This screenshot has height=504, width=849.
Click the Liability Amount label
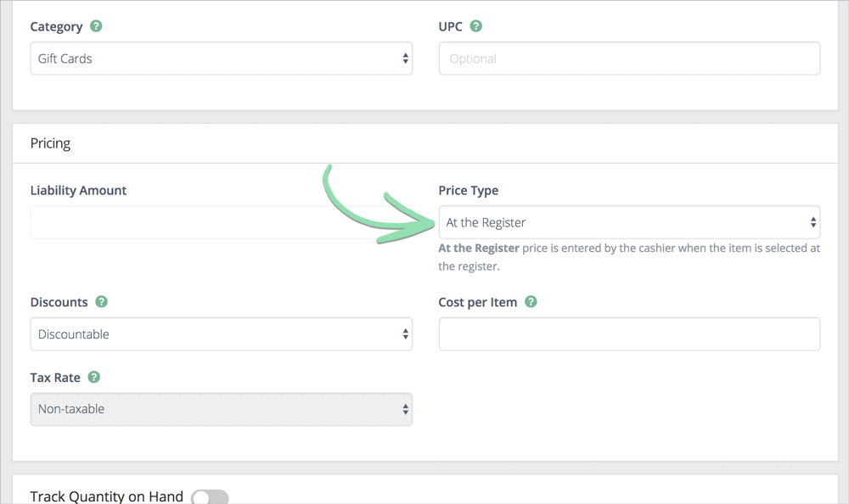click(x=78, y=191)
